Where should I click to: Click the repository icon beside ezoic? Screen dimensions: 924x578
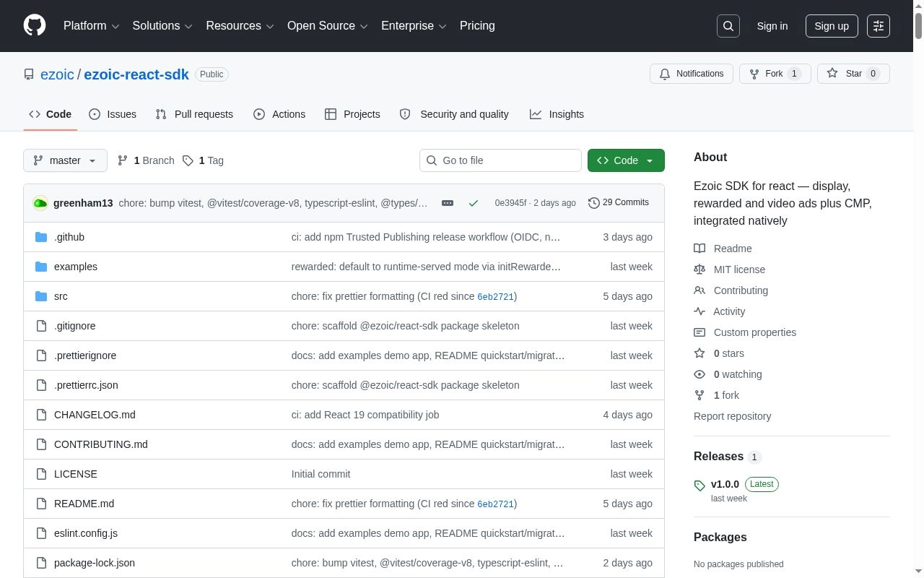[x=29, y=74]
